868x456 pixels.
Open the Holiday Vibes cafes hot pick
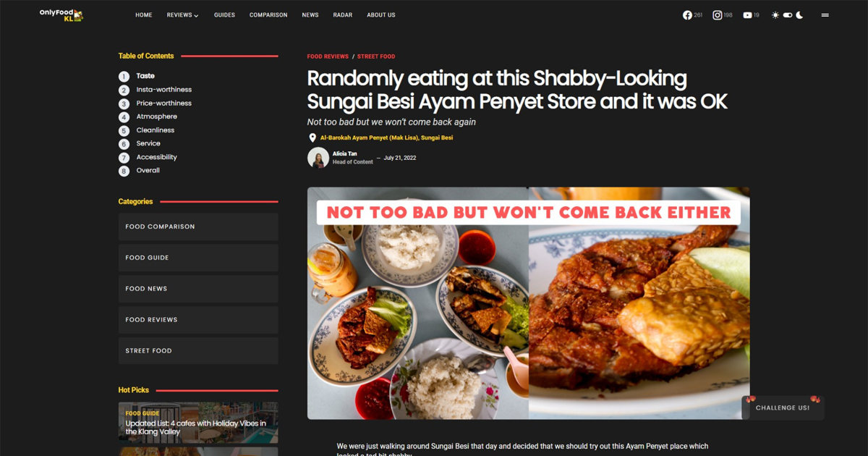click(x=198, y=423)
